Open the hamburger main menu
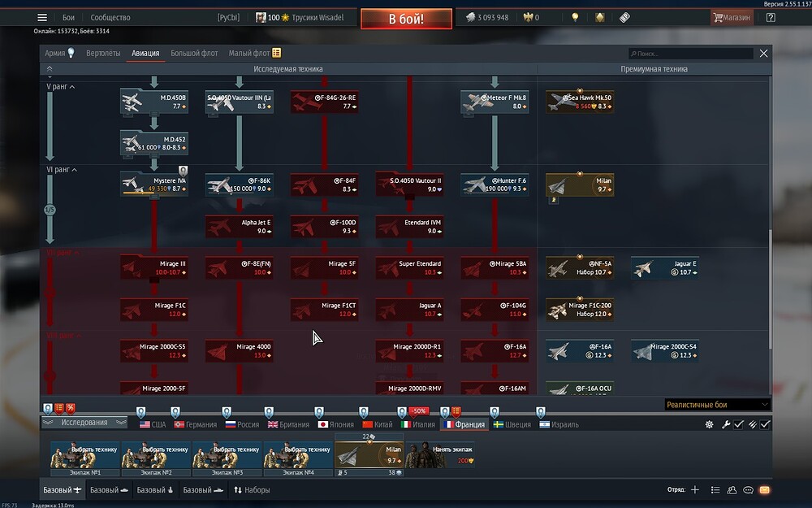The image size is (812, 508). [42, 18]
